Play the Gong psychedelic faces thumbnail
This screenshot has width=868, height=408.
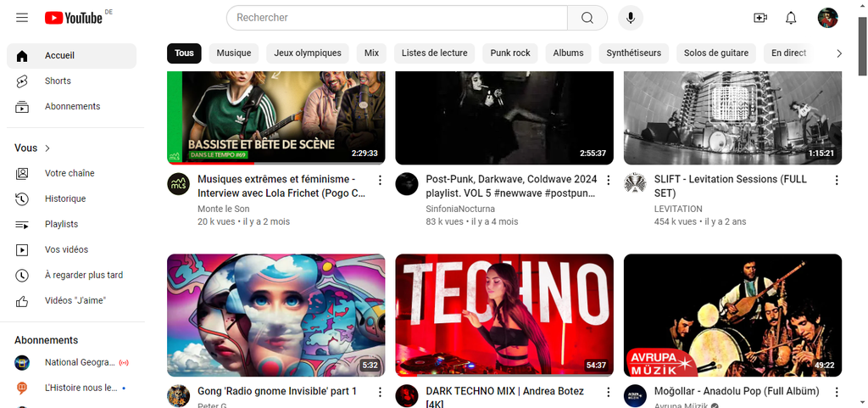point(275,315)
